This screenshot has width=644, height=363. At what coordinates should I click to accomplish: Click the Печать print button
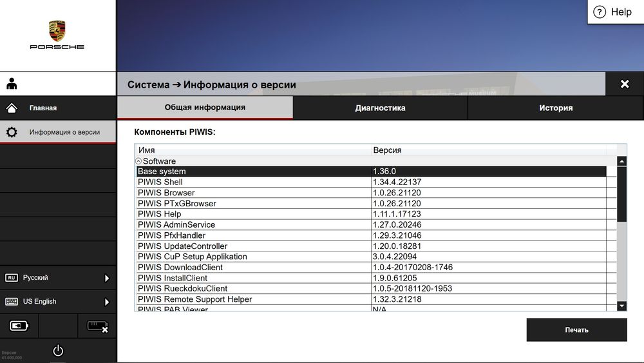pos(576,329)
